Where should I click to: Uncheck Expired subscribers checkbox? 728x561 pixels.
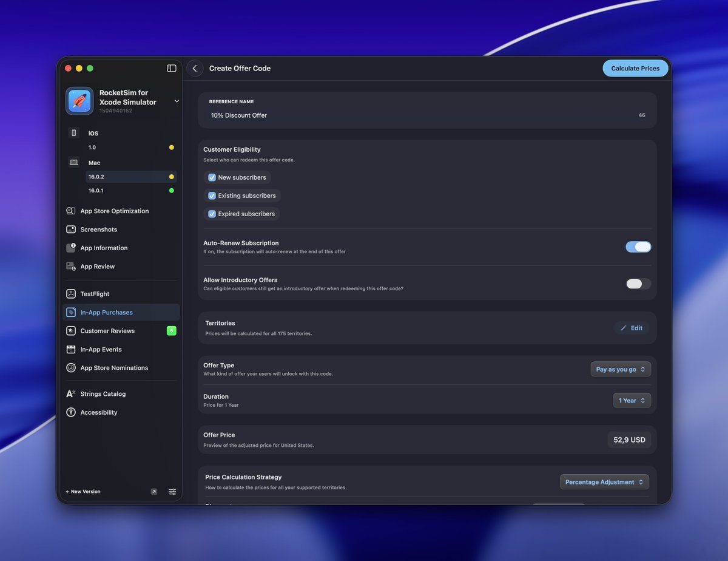pos(212,214)
